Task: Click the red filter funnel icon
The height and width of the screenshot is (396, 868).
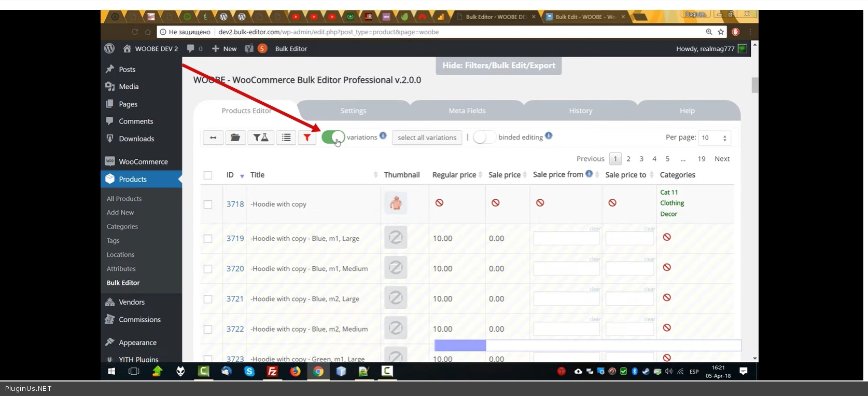Action: pos(307,138)
